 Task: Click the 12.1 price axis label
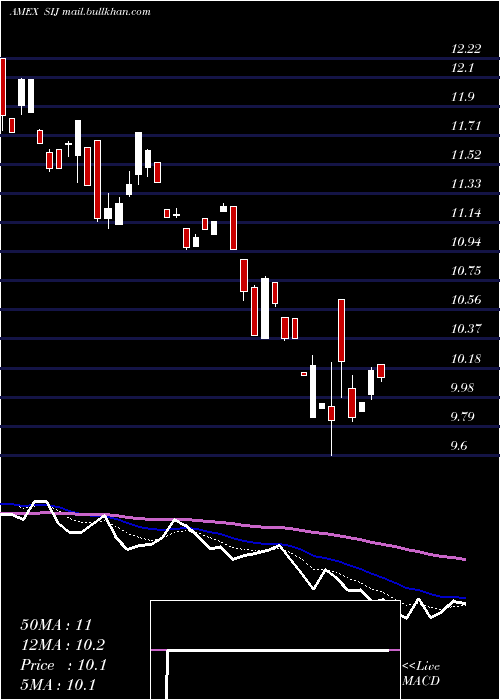[x=462, y=68]
